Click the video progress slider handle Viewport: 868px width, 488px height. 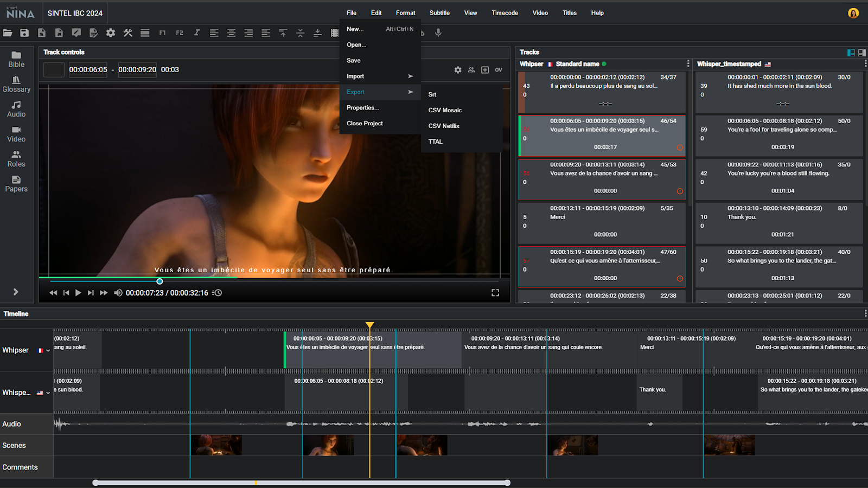(159, 281)
